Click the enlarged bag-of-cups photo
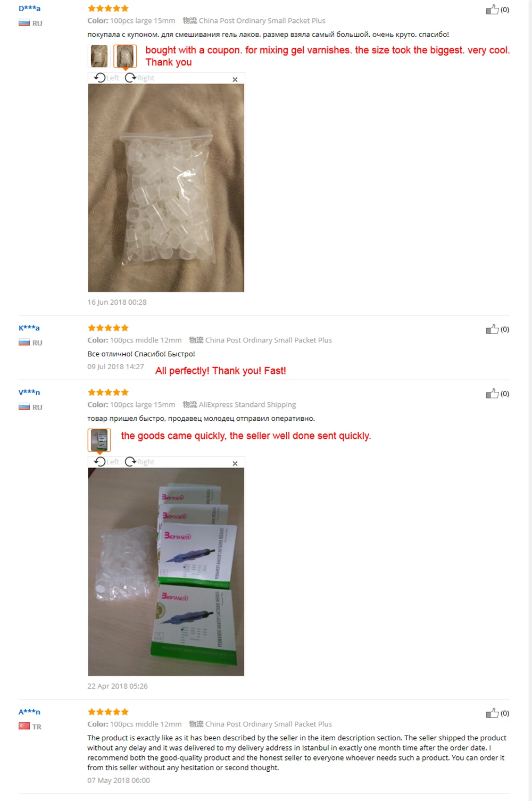The height and width of the screenshot is (801, 532). click(x=166, y=188)
